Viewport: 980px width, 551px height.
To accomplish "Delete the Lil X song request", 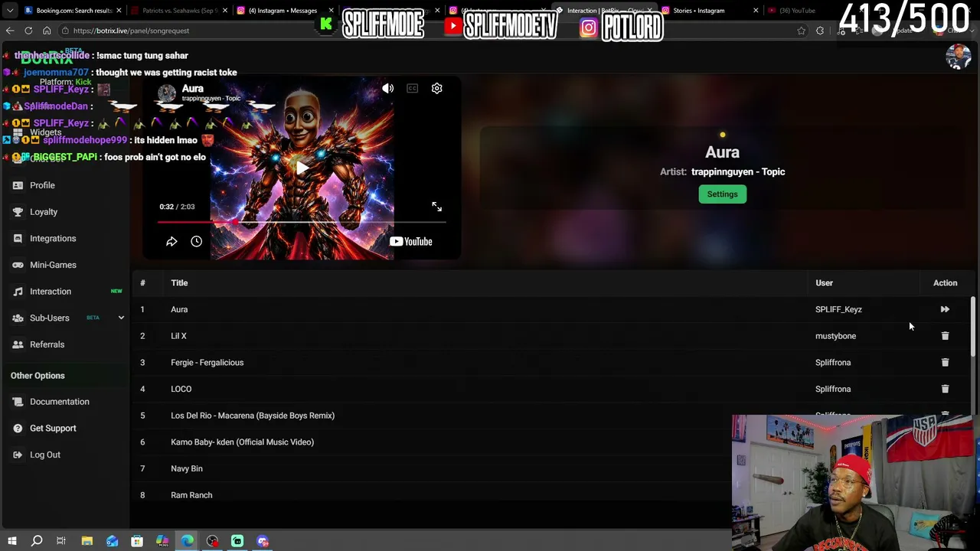I will coord(945,336).
